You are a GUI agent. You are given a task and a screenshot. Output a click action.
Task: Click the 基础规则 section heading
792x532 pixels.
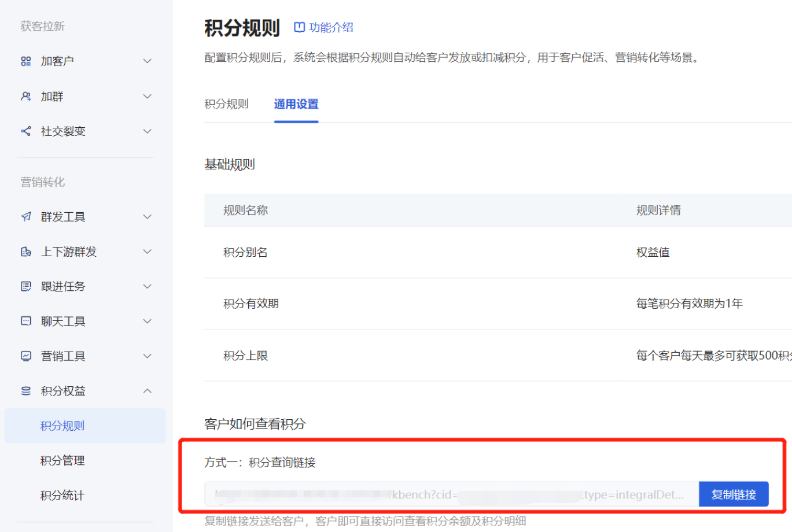click(230, 164)
